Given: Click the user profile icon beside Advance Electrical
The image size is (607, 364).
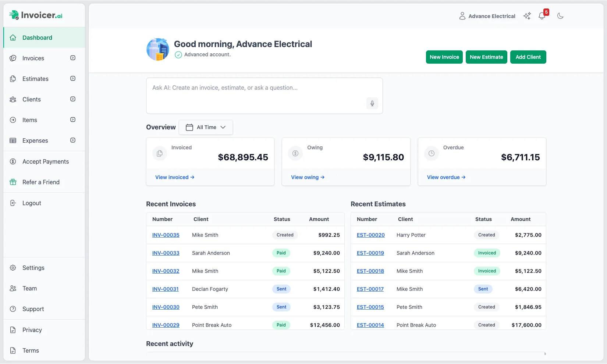Looking at the screenshot, I should point(462,16).
